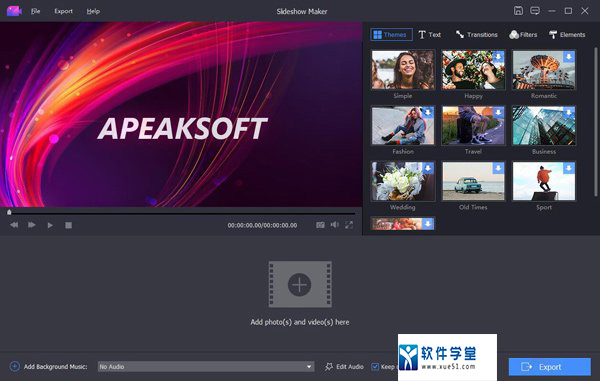The height and width of the screenshot is (381, 600).
Task: Open the Help menu
Action: point(93,11)
